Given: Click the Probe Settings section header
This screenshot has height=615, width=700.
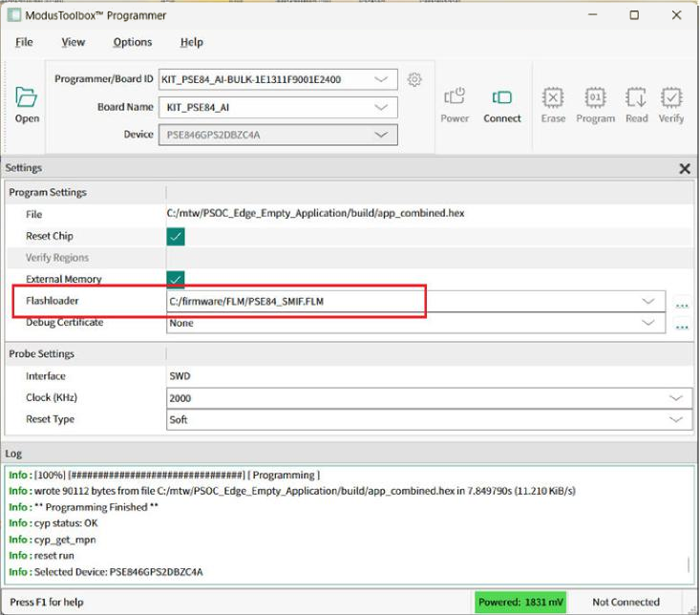Looking at the screenshot, I should point(41,354).
